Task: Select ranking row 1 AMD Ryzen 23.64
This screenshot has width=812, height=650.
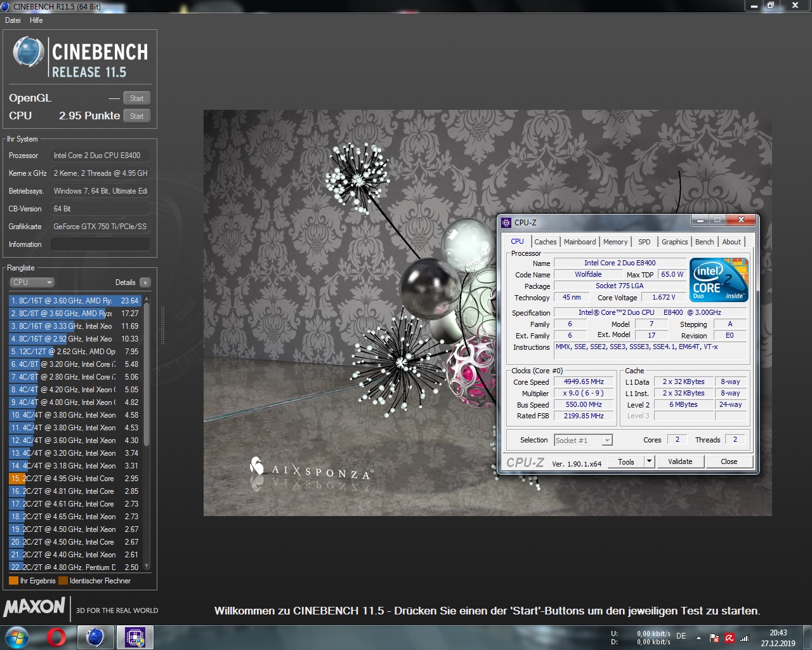Action: 75,301
